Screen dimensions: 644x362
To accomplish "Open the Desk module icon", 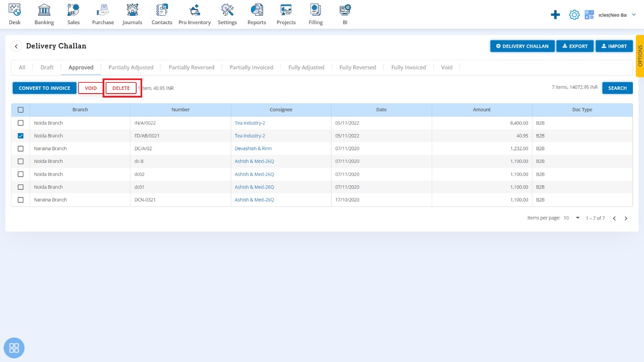I will click(15, 9).
